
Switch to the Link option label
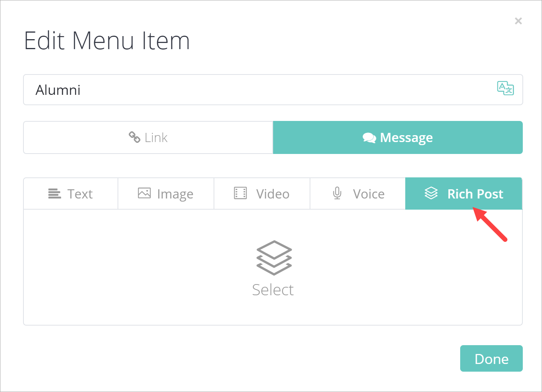(156, 137)
